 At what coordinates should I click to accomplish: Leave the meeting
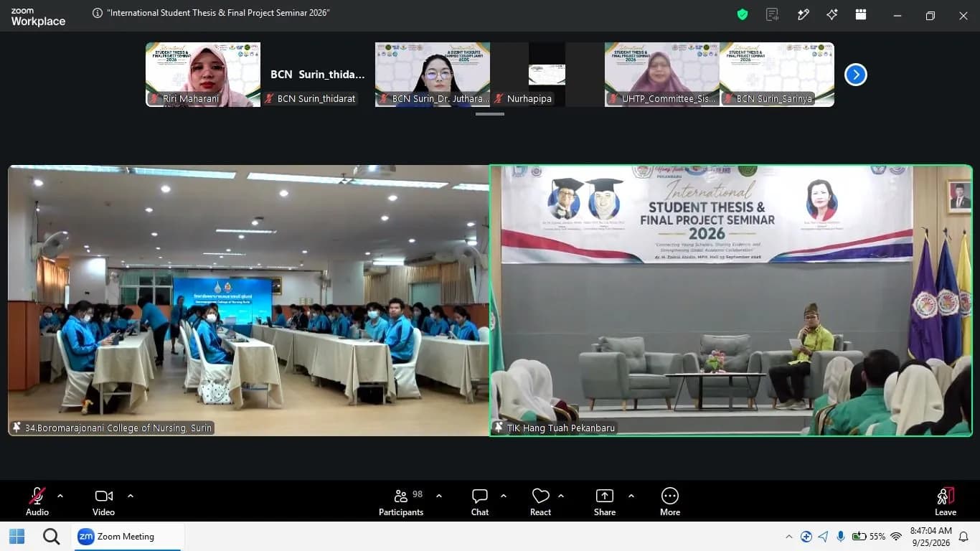click(946, 501)
